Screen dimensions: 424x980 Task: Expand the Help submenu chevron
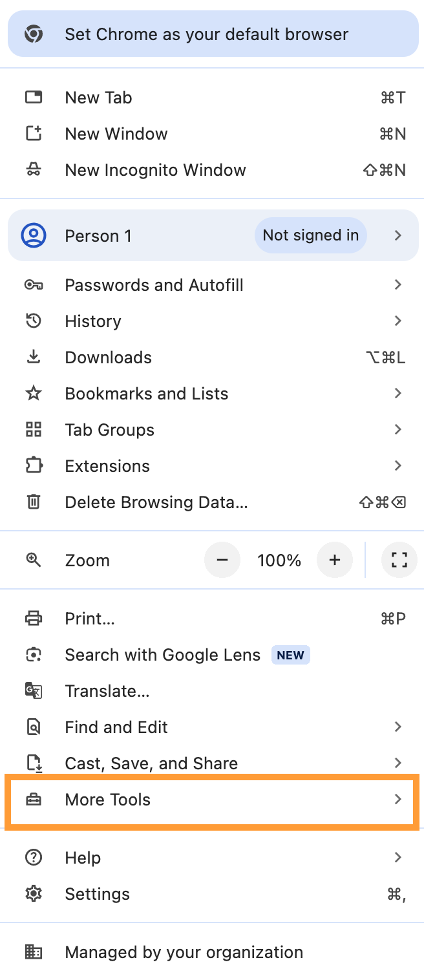398,858
